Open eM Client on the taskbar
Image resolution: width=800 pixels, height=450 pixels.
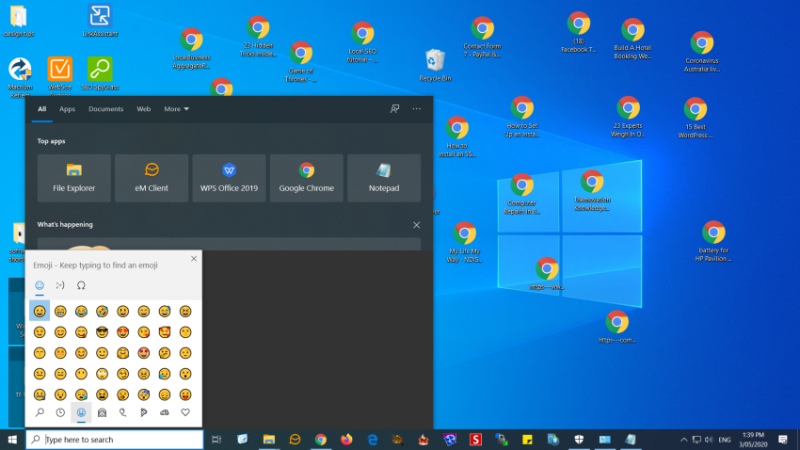click(295, 439)
